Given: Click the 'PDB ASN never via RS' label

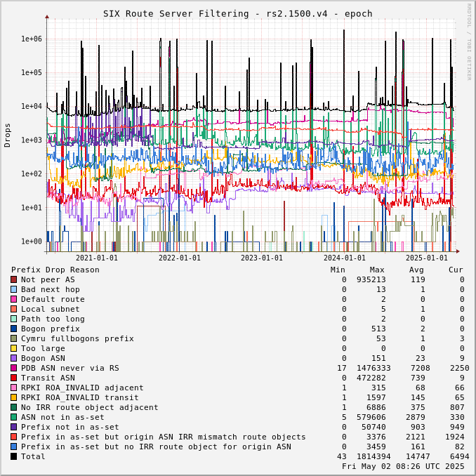Looking at the screenshot, I should point(70,368).
